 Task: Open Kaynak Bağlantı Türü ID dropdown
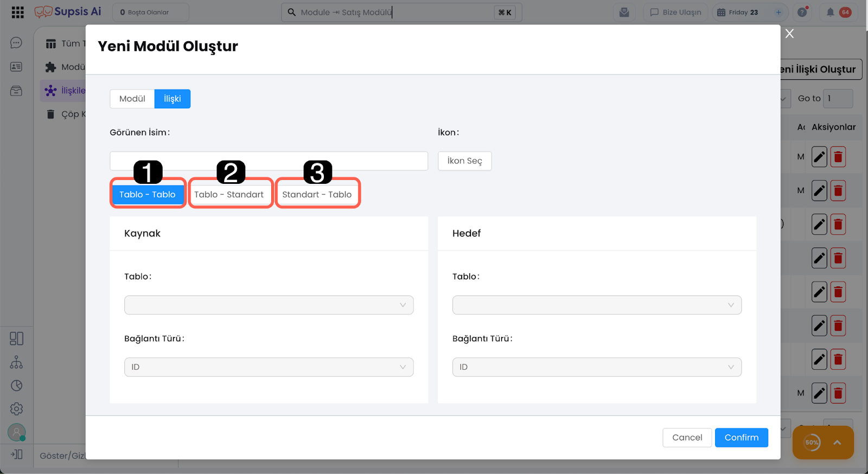[269, 367]
